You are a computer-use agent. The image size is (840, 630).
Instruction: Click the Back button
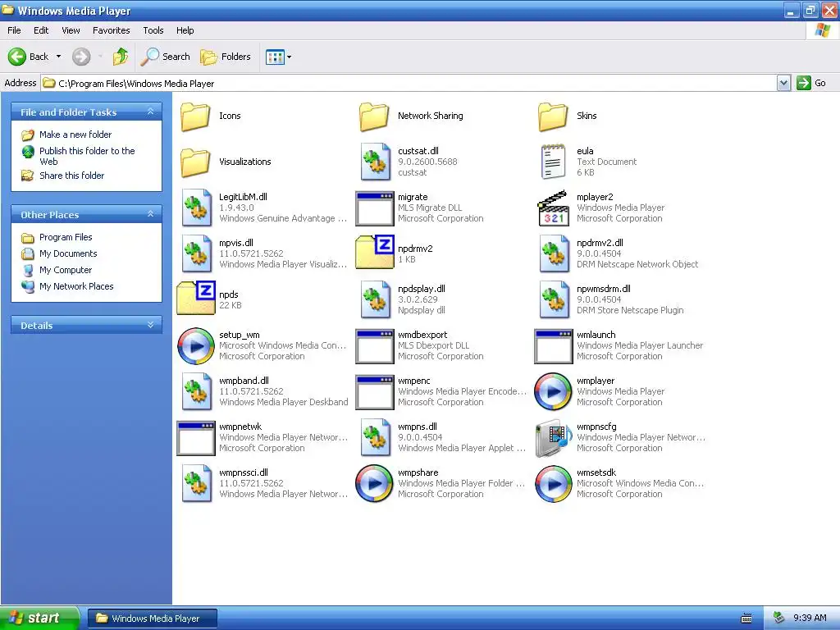pos(29,57)
